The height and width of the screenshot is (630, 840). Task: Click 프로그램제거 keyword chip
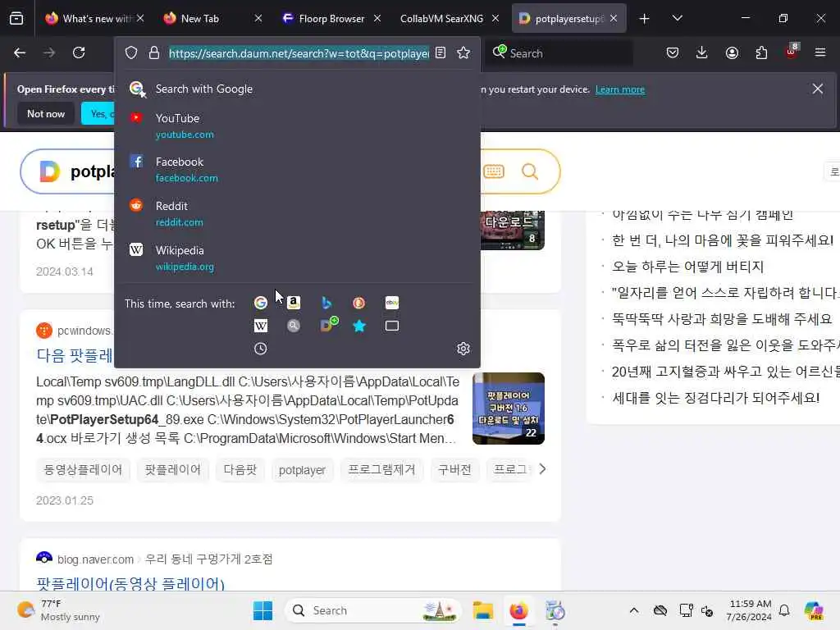click(381, 470)
